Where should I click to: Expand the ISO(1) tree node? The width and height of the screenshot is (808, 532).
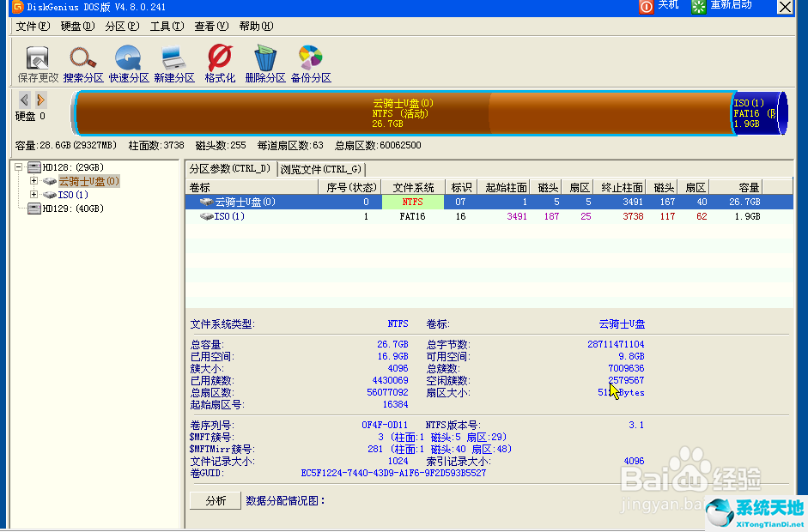coord(34,195)
